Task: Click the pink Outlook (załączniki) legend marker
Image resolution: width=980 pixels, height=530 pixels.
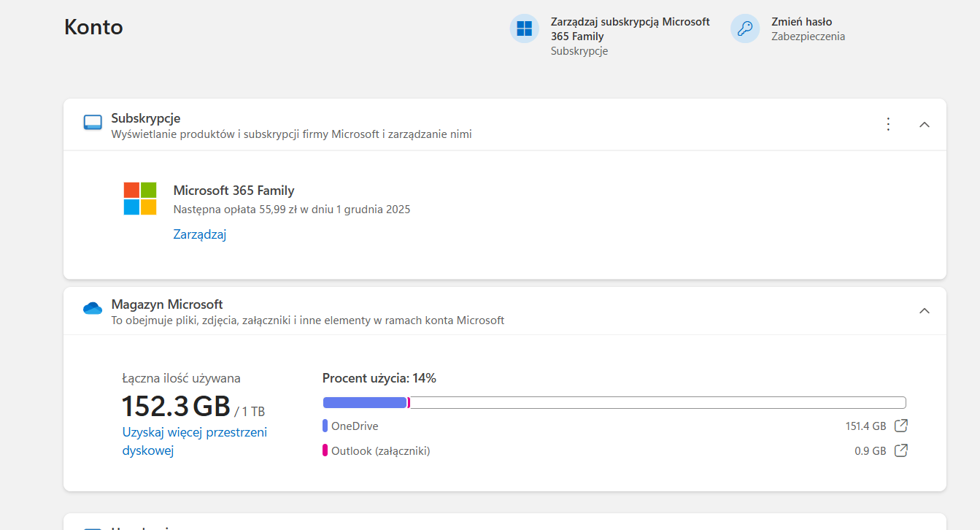Action: point(325,450)
